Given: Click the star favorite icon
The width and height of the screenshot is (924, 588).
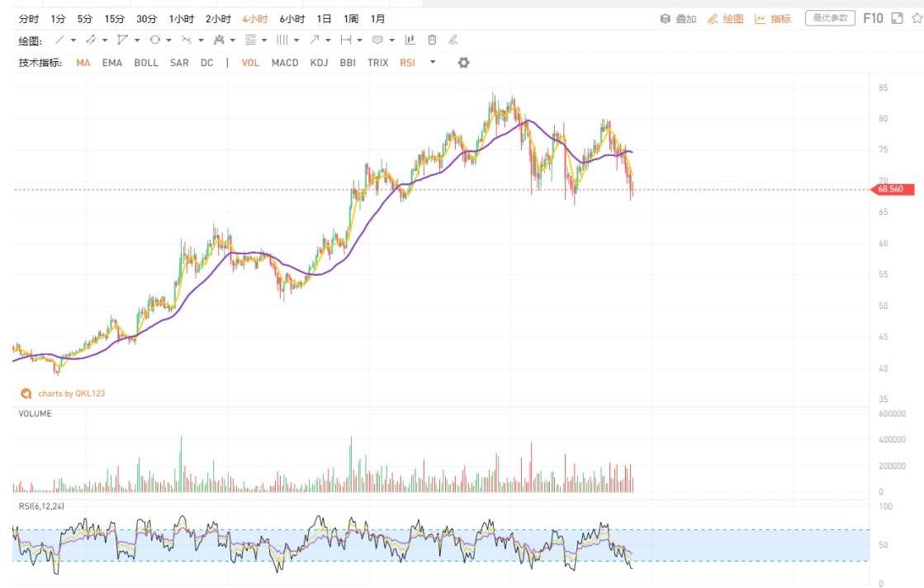Looking at the screenshot, I should click(x=916, y=18).
